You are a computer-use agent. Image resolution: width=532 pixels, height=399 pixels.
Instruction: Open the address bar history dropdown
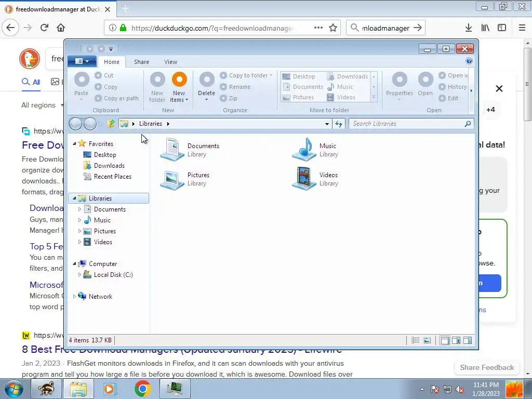pos(327,124)
